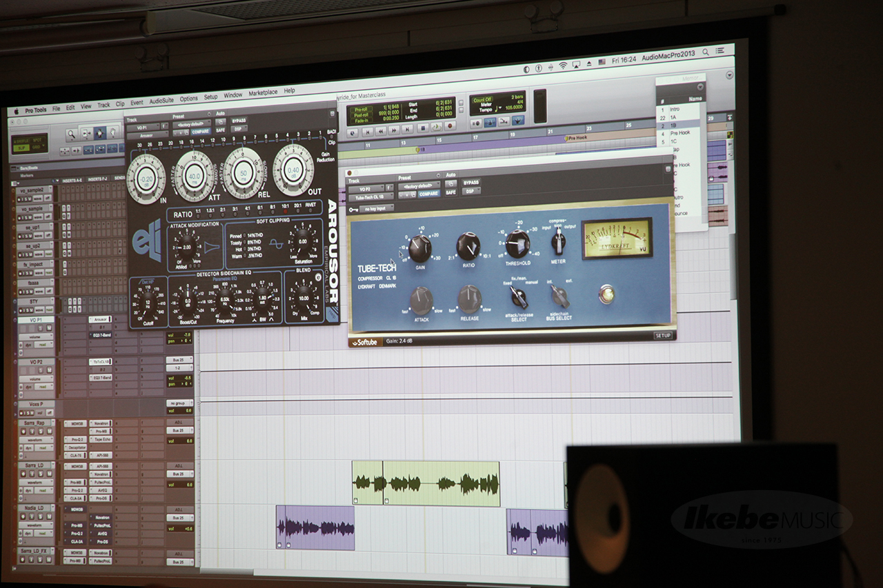Toggle BYPASS on the Arousor plugin

[239, 121]
